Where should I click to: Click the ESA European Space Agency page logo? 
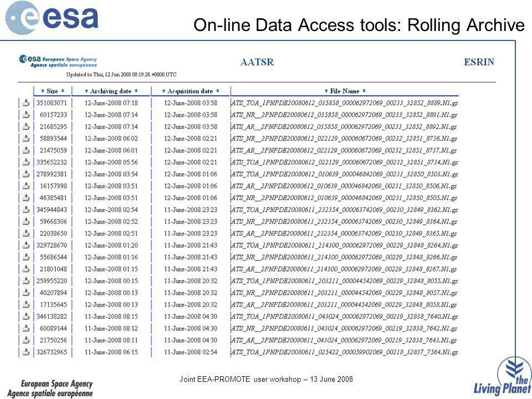58,61
